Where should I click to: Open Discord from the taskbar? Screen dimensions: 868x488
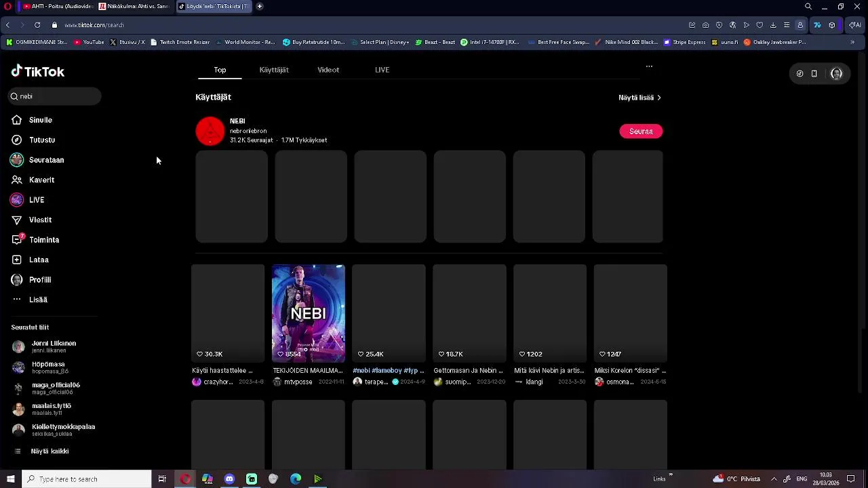point(229,479)
